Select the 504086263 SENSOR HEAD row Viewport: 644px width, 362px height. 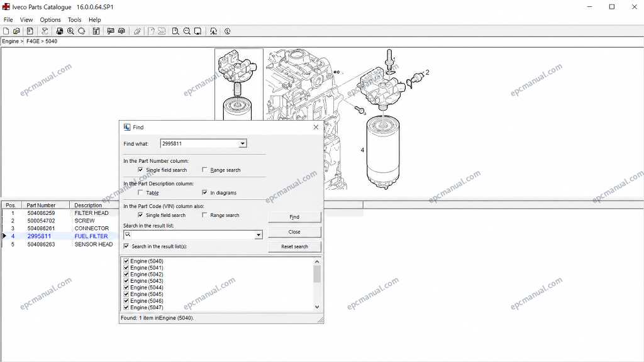click(x=61, y=244)
